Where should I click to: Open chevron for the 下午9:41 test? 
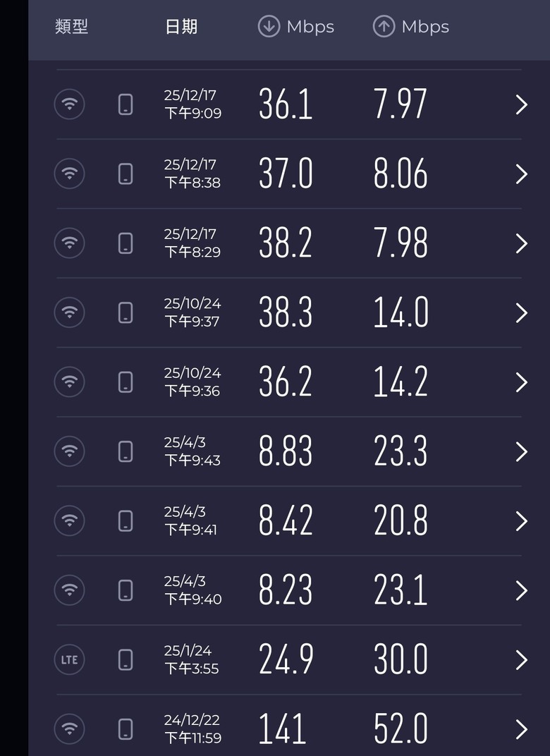(521, 521)
